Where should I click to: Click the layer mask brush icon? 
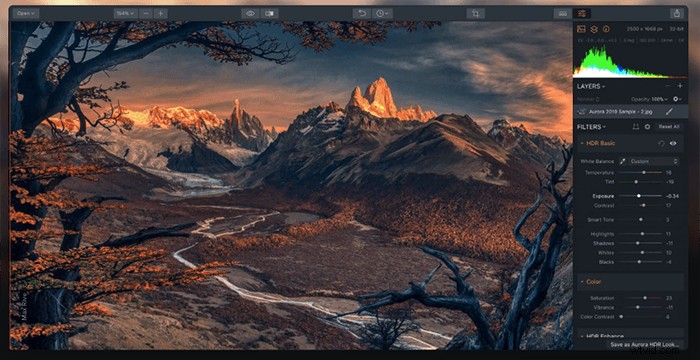click(670, 111)
